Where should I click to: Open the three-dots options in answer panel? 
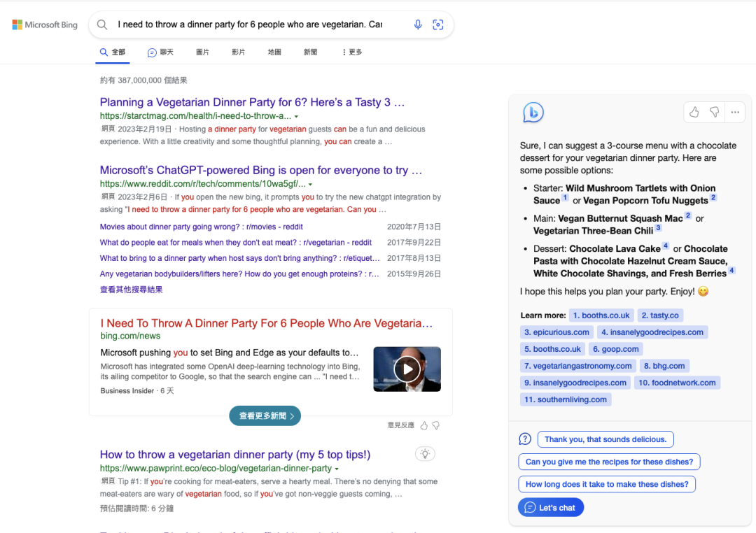[x=735, y=113]
